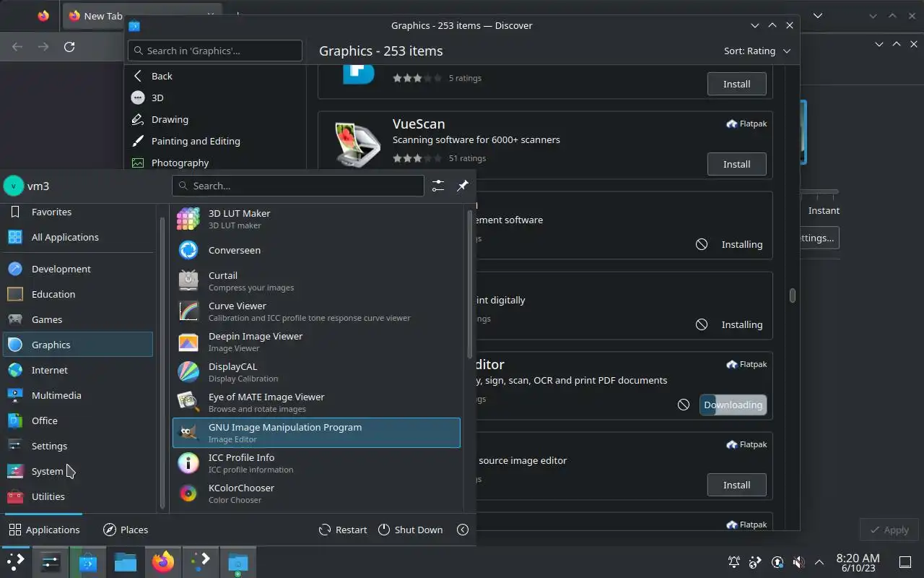924x578 pixels.
Task: Open the clock showing 8:20 AM
Action: [x=858, y=562]
